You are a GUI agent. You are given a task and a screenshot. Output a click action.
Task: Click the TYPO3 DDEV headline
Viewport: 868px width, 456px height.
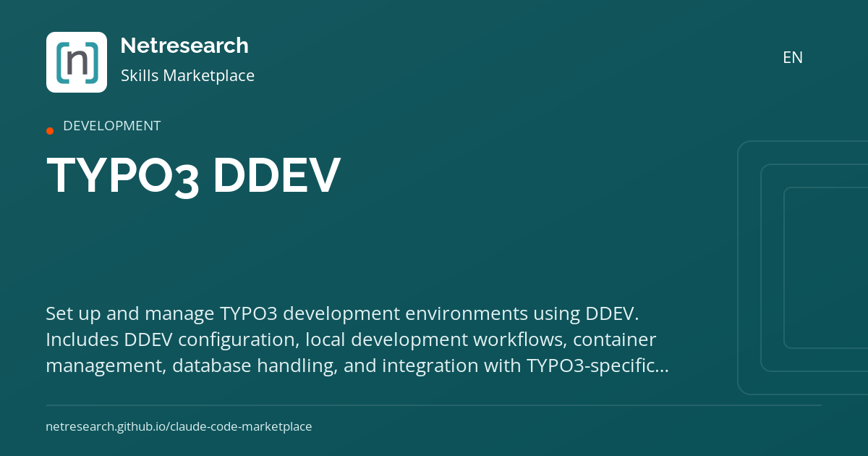(x=193, y=176)
